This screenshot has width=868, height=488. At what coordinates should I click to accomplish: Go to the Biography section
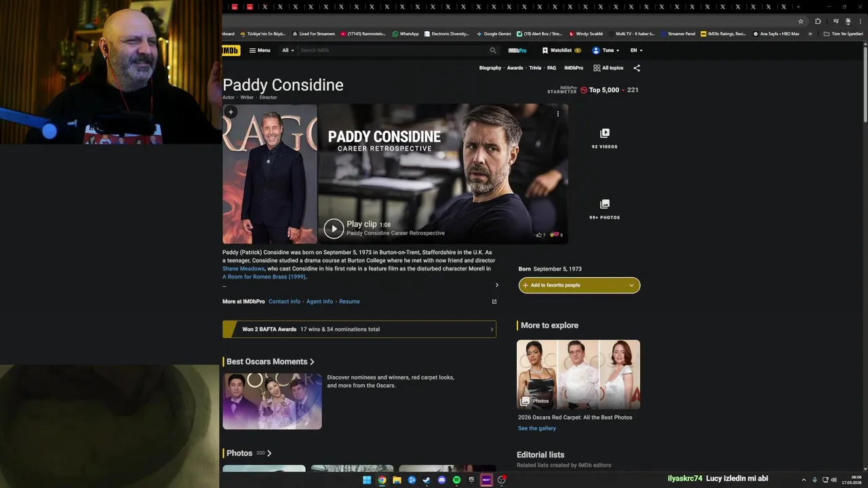pos(490,68)
